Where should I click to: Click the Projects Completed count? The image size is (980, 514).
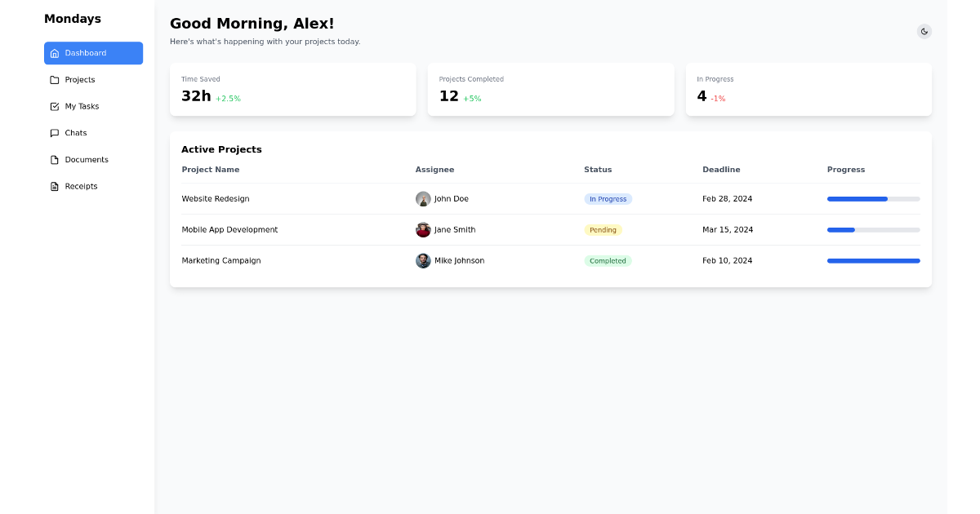click(448, 95)
